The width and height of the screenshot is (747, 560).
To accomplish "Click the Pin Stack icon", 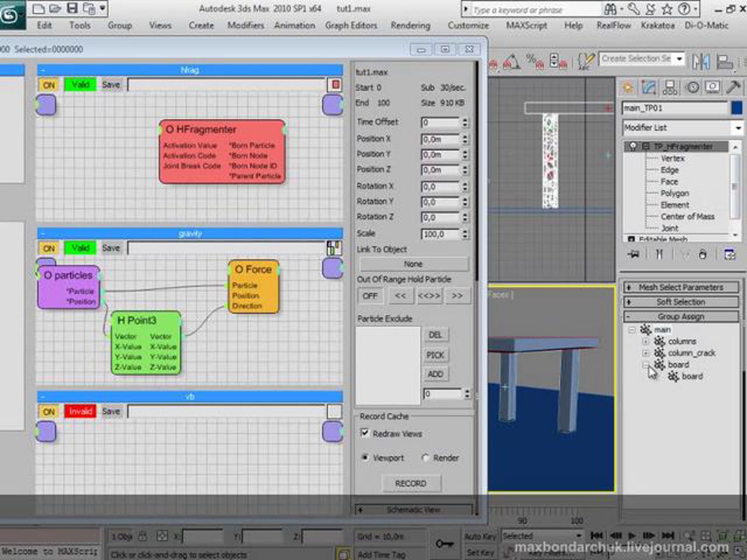I will point(633,254).
